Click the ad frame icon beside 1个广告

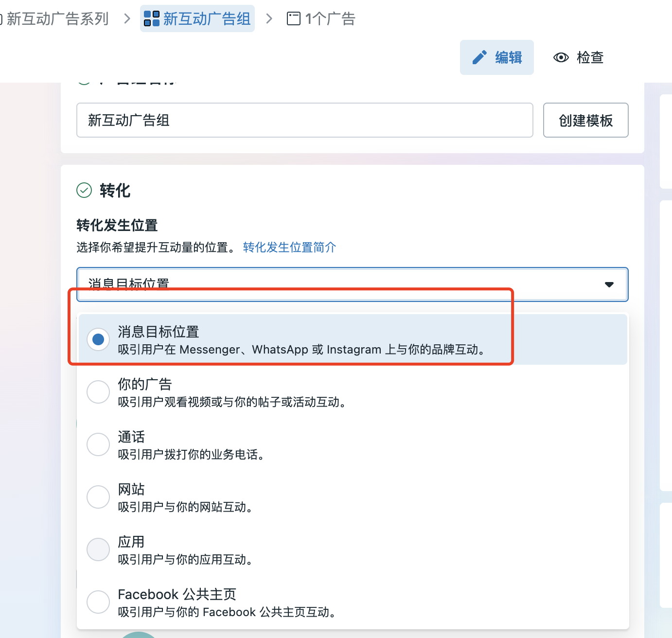point(294,18)
